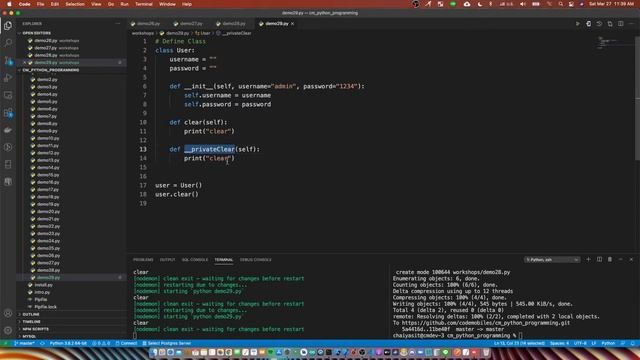This screenshot has height=360, width=640.
Task: Open the Docker view in activity bar
Action: click(x=8, y=130)
